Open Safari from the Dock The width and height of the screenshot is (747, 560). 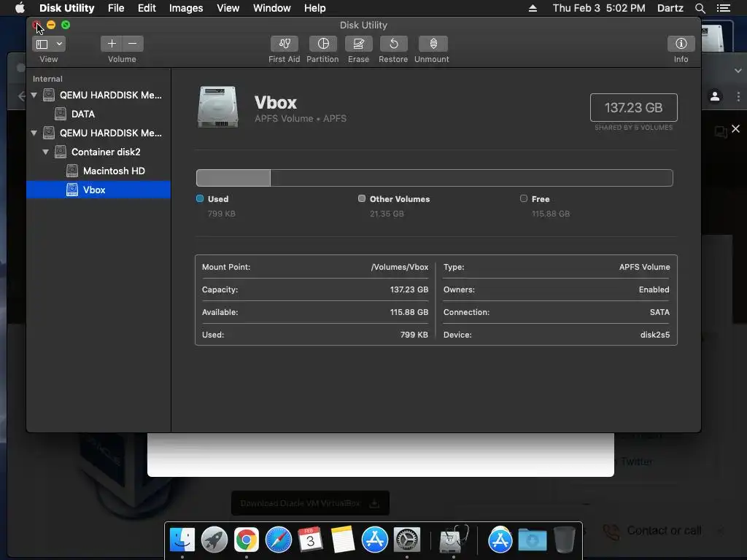(x=279, y=540)
